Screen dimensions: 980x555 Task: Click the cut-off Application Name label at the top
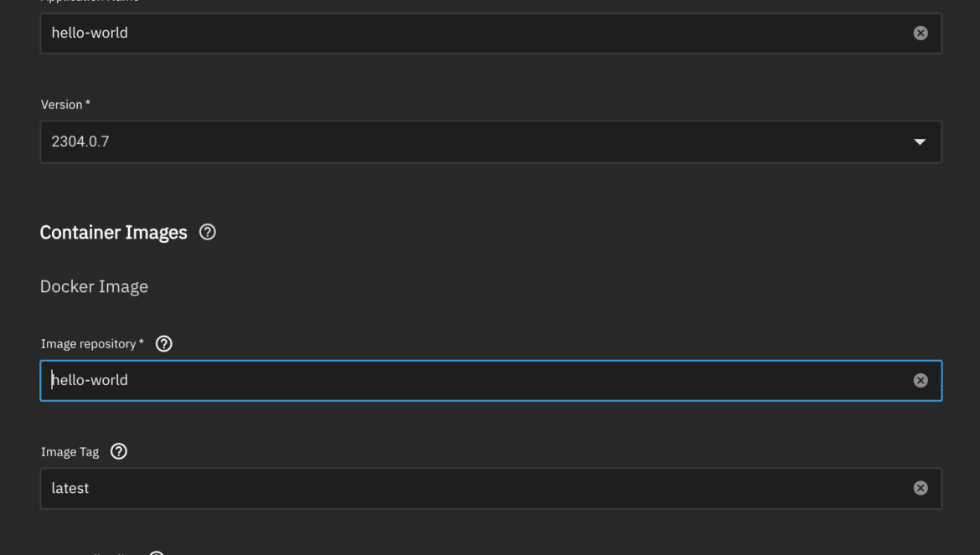click(x=90, y=1)
